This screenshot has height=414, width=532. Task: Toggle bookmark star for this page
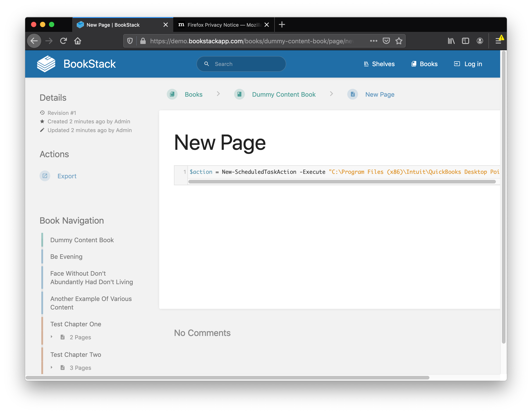399,41
